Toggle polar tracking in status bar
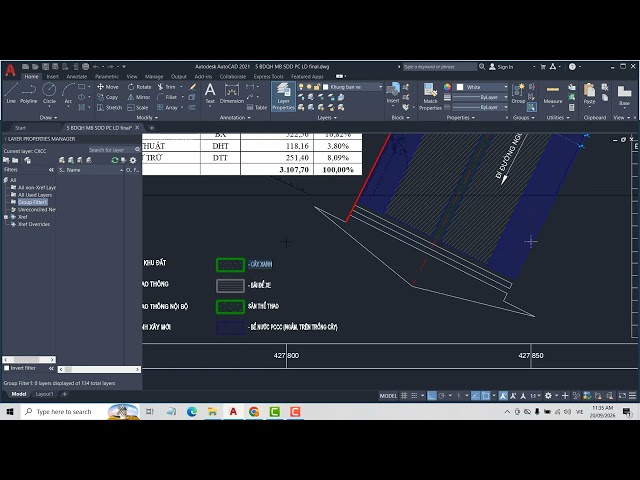Screen dimensions: 640x480 tap(441, 396)
